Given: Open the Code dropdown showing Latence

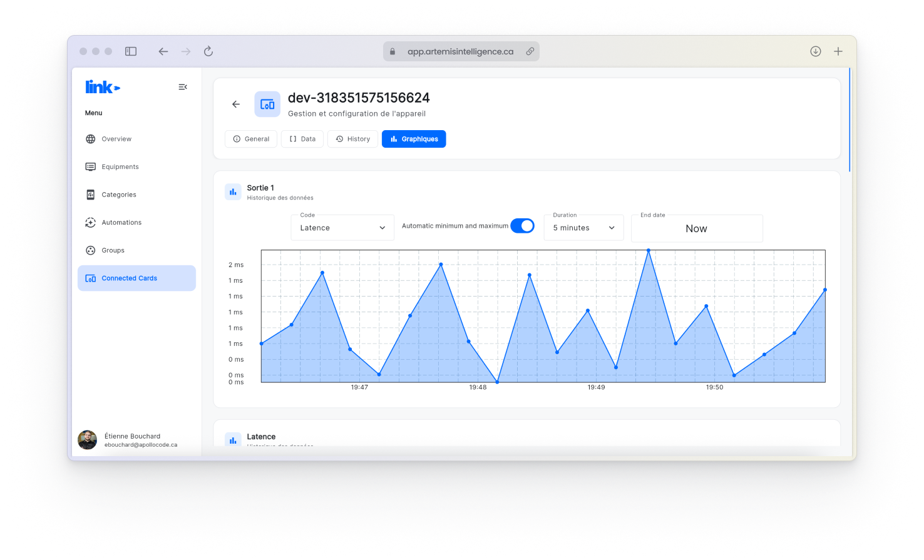Looking at the screenshot, I should (x=342, y=228).
